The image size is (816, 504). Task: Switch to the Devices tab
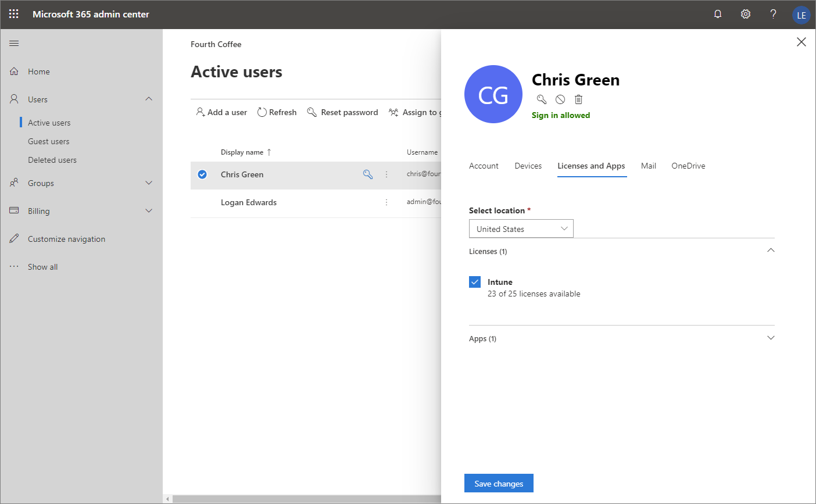528,166
